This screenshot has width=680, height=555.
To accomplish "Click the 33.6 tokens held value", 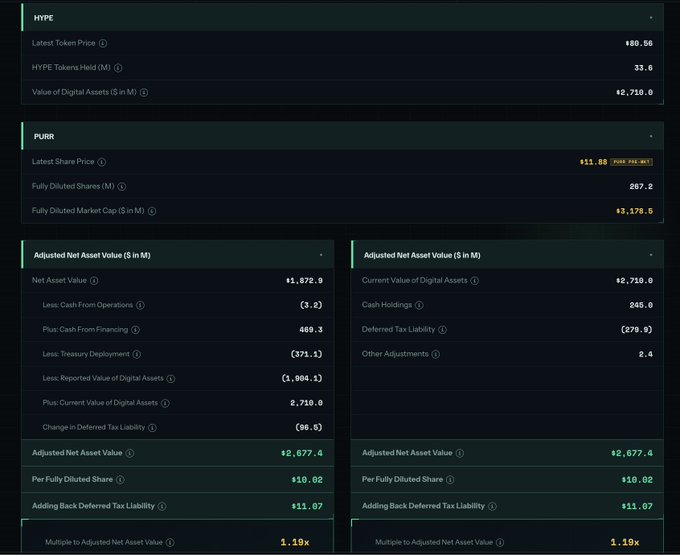I will point(643,68).
